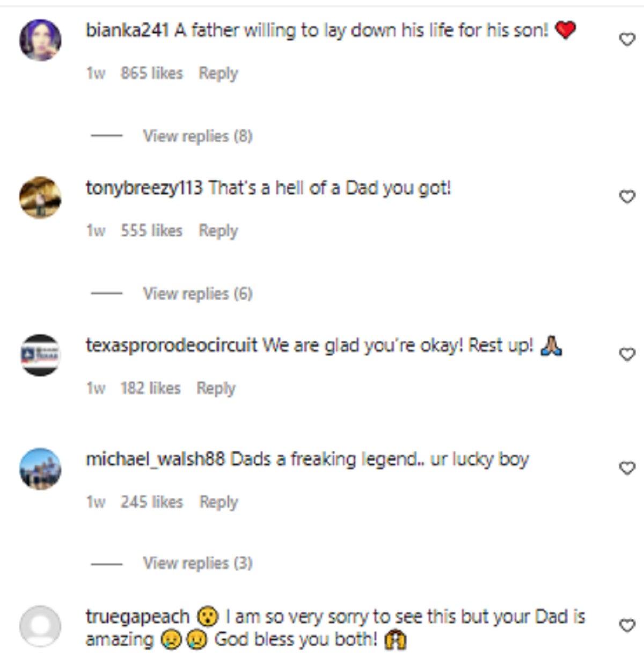Reply to bianka241's comment

(x=218, y=73)
